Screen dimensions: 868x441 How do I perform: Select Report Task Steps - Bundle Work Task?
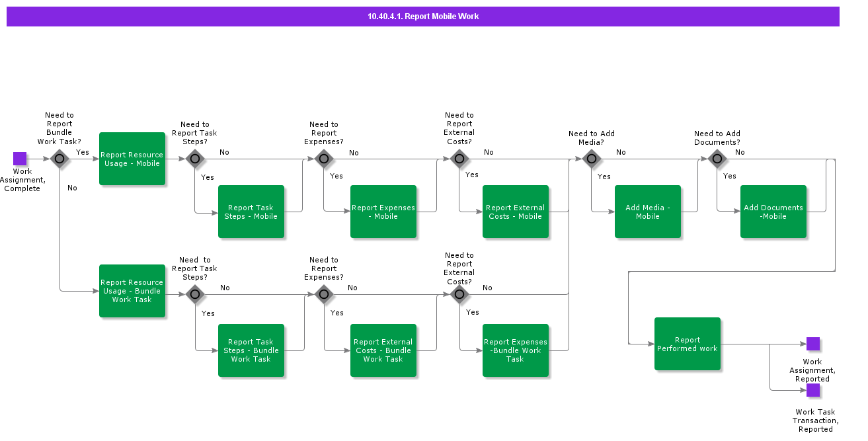pos(251,350)
